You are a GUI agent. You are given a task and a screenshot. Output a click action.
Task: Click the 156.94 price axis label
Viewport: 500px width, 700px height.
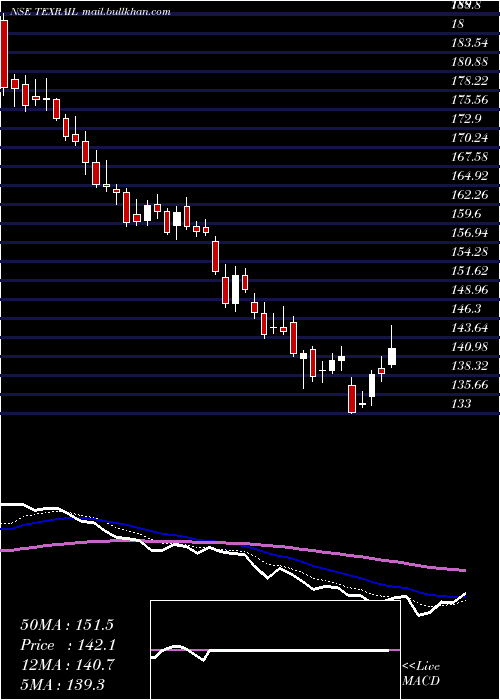coord(469,233)
